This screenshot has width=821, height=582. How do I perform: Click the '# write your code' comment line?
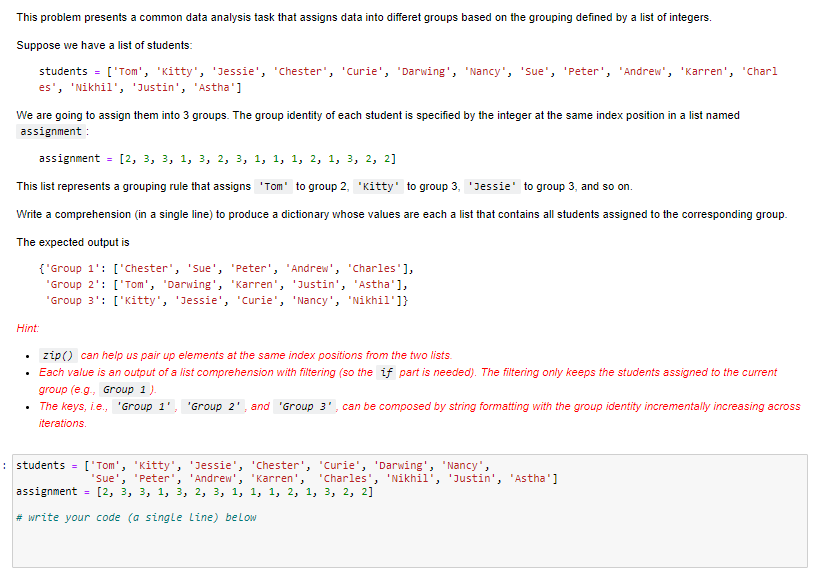pos(136,518)
